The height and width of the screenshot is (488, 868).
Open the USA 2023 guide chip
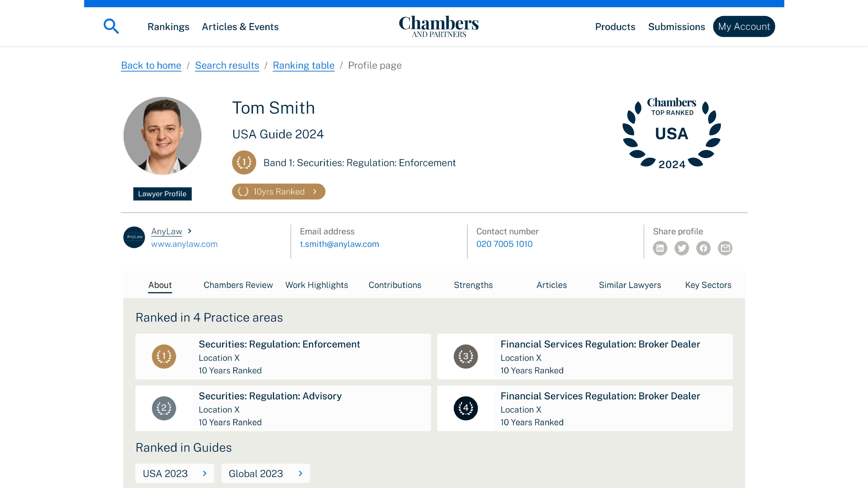point(175,474)
